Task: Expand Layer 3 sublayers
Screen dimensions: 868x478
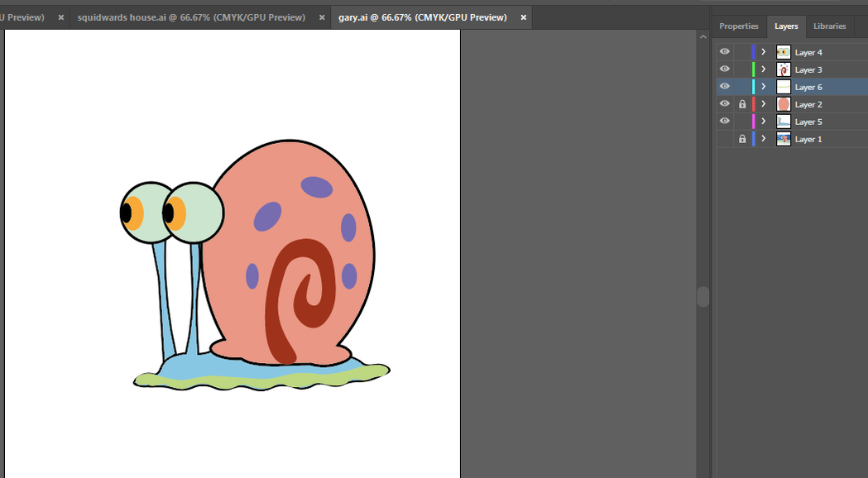Action: click(x=764, y=69)
